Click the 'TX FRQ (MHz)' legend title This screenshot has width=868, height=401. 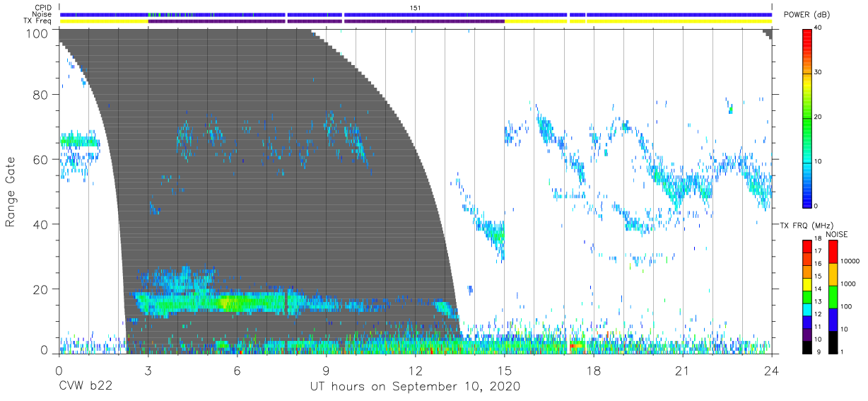(805, 226)
